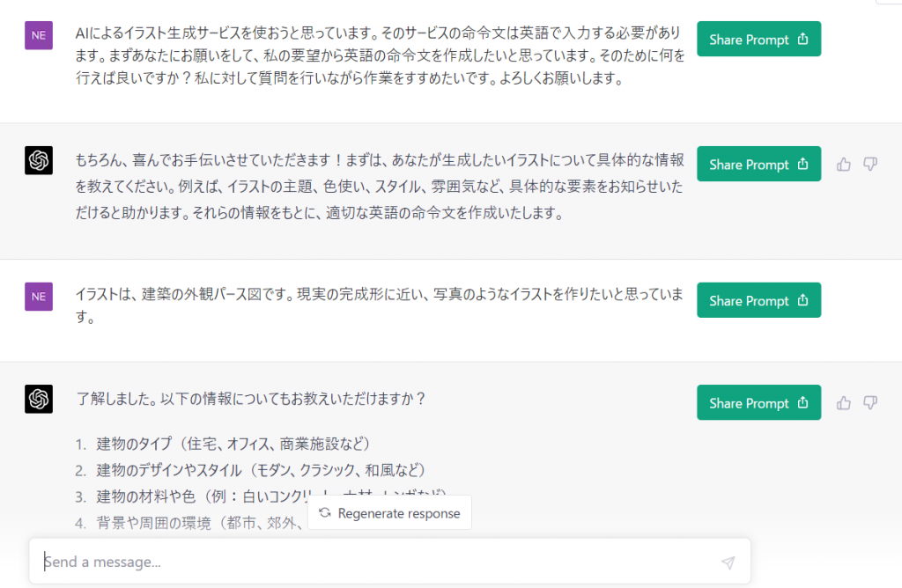Screen dimensions: 902x588
Task: Click the NE avatar on the イラストは message
Action: tap(39, 297)
